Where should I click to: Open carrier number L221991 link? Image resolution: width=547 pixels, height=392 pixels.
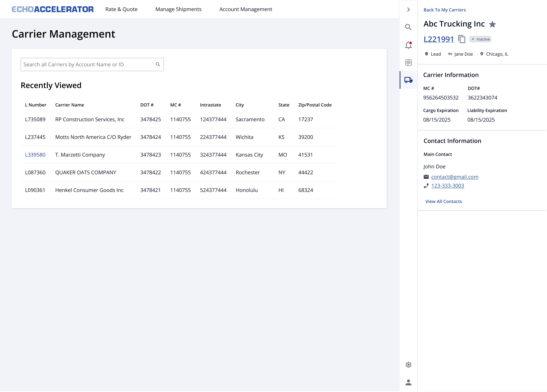[439, 39]
